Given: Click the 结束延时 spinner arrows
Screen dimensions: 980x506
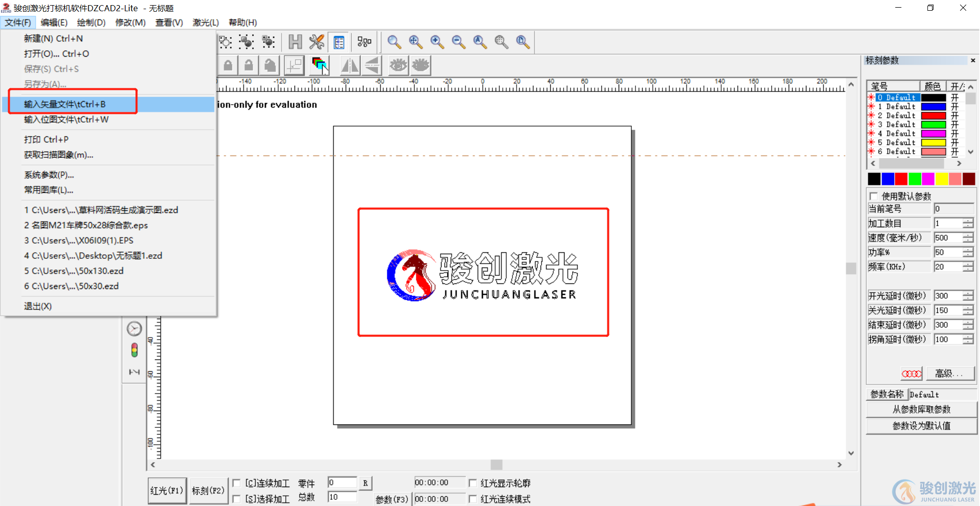Looking at the screenshot, I should coord(968,325).
